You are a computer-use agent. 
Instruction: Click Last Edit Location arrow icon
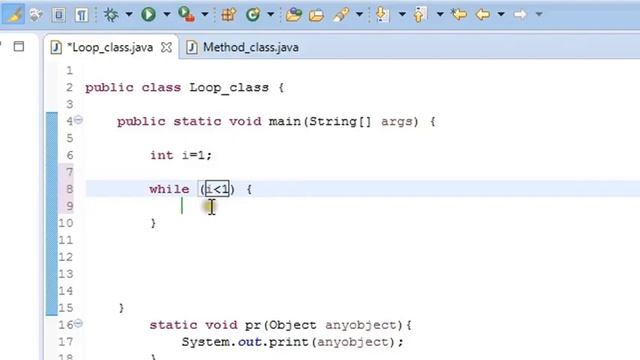click(x=459, y=15)
